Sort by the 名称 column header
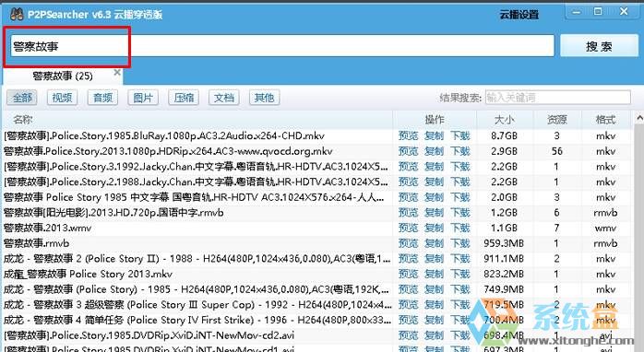Viewport: 644px width, 352px height. coord(197,120)
